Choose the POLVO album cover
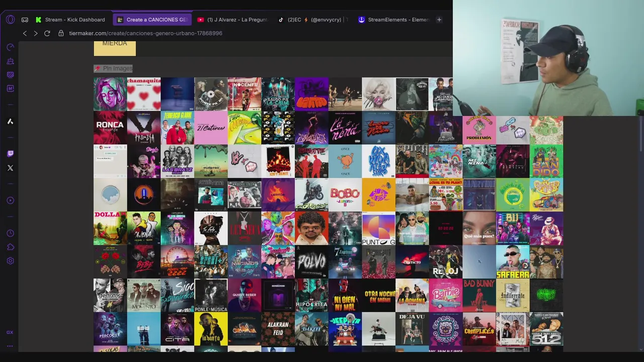 click(x=311, y=262)
